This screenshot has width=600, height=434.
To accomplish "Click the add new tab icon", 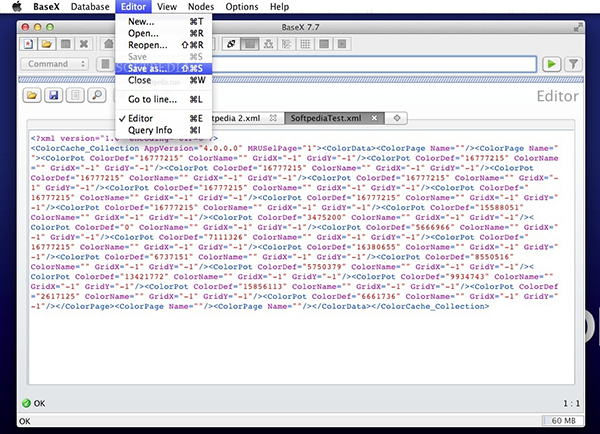I will tap(397, 118).
